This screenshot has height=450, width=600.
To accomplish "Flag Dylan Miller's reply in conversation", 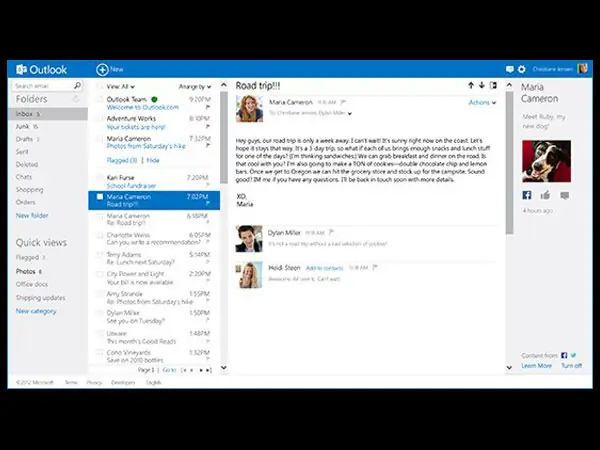I will pos(331,232).
